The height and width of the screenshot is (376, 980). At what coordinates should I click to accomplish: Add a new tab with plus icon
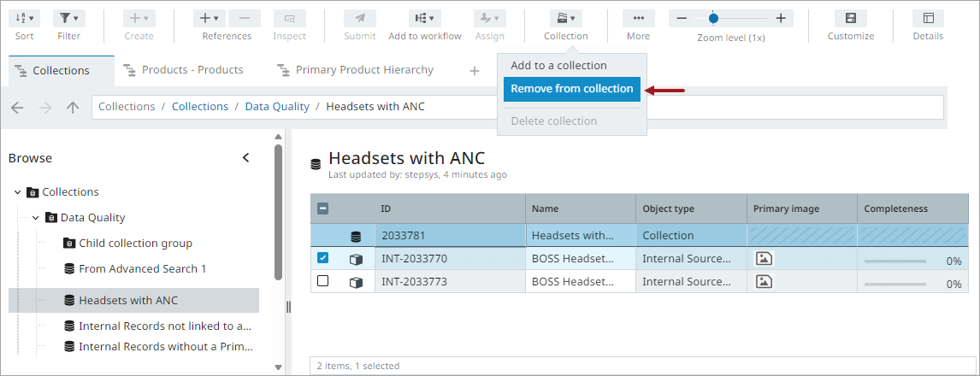tap(475, 71)
